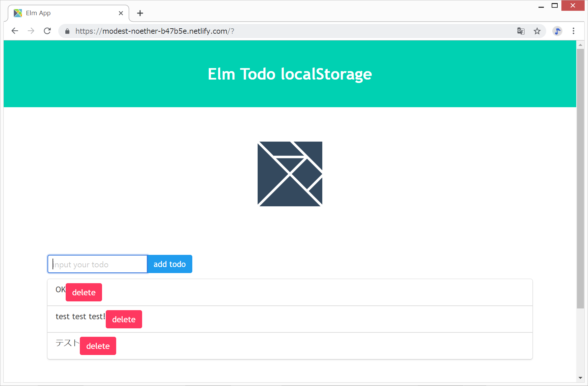This screenshot has width=588, height=386.
Task: Open the Google Translate page icon
Action: tap(521, 31)
